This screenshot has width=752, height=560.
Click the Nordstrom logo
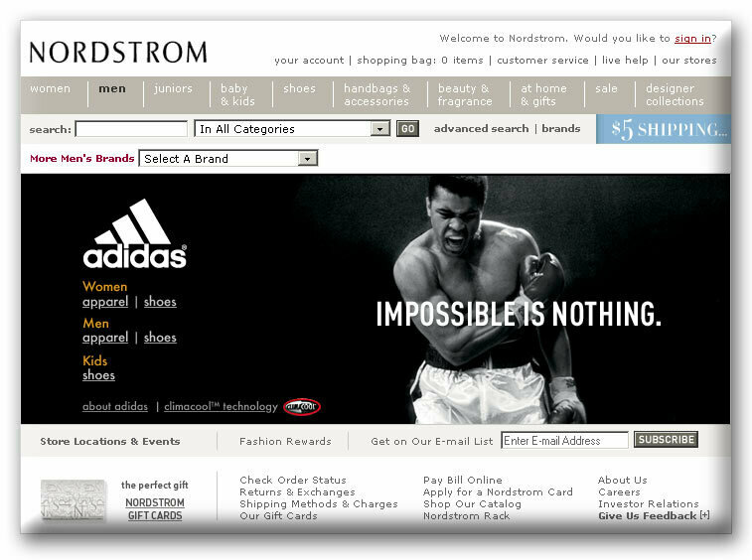pyautogui.click(x=118, y=53)
